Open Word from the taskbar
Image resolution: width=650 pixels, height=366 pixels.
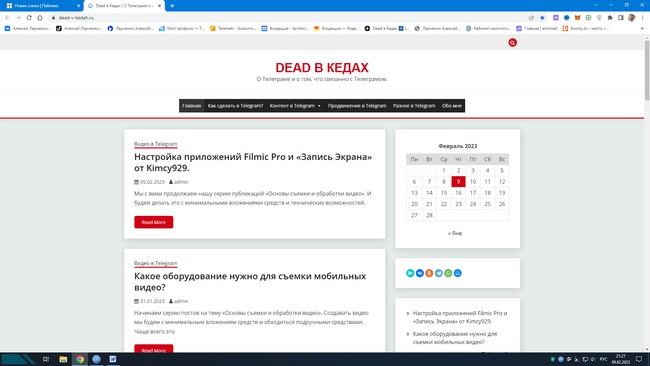(113, 359)
